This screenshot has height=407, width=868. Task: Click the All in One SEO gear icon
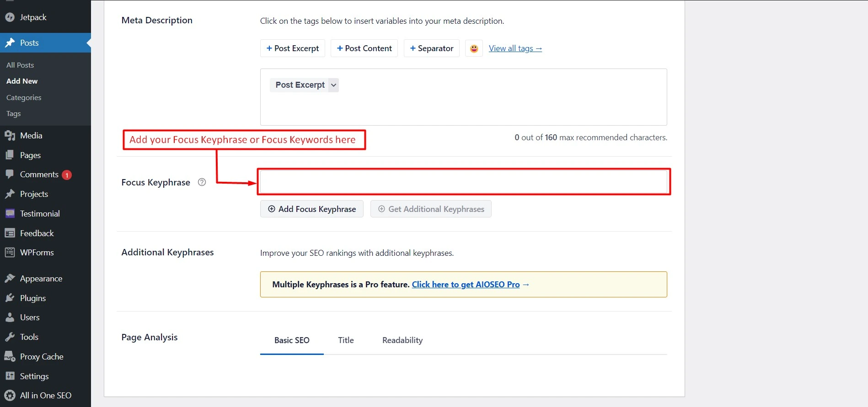click(x=10, y=396)
